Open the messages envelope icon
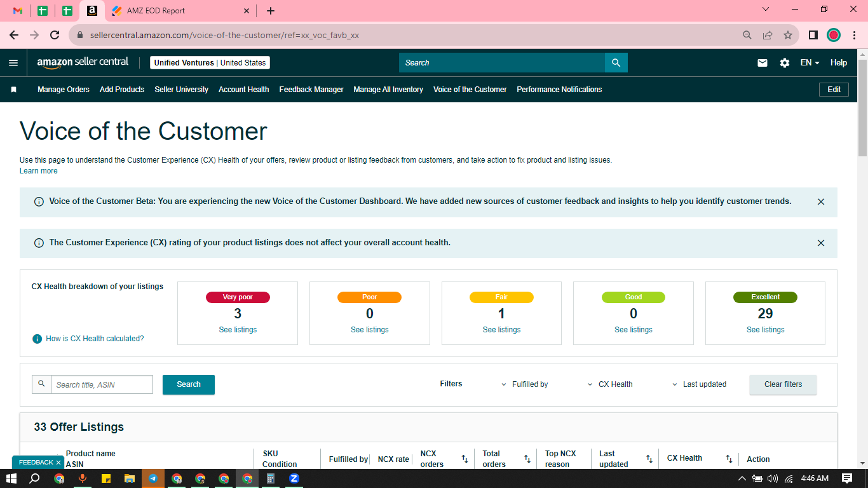The width and height of the screenshot is (868, 488). 763,63
